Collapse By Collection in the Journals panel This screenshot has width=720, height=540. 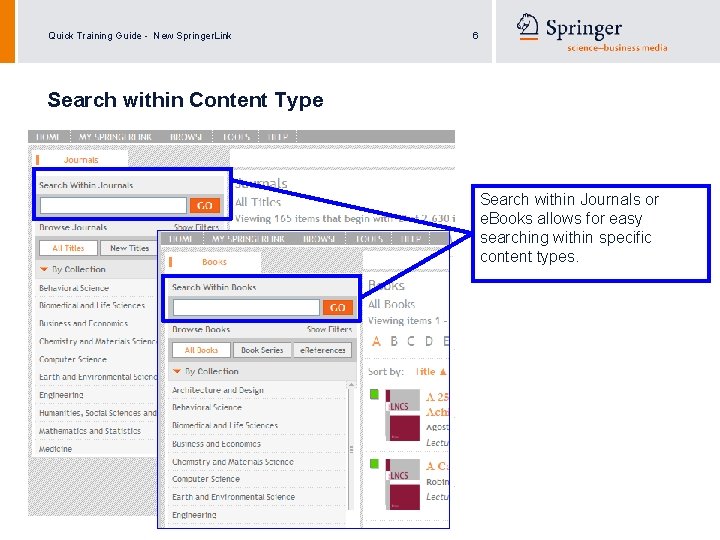[44, 269]
